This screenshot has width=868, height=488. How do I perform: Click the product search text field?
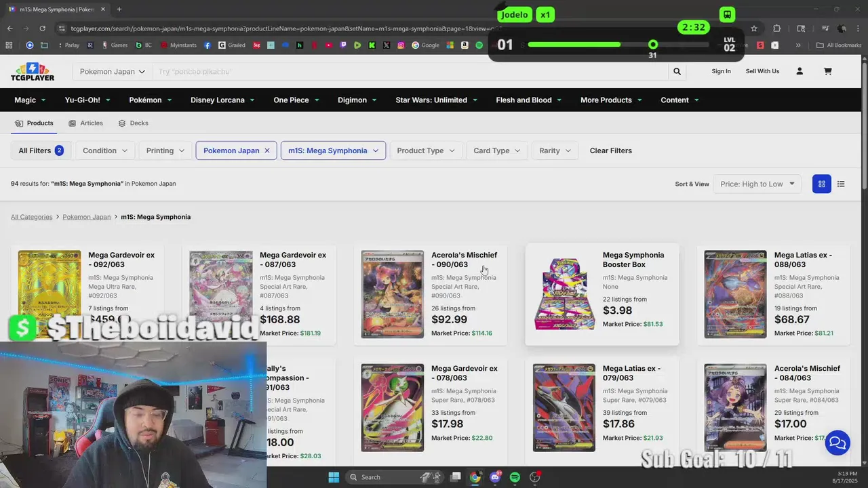click(410, 71)
